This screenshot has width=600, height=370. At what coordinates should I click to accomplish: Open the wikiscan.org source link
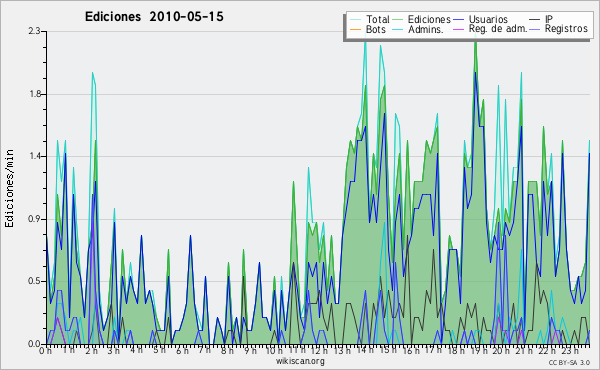pyautogui.click(x=300, y=361)
